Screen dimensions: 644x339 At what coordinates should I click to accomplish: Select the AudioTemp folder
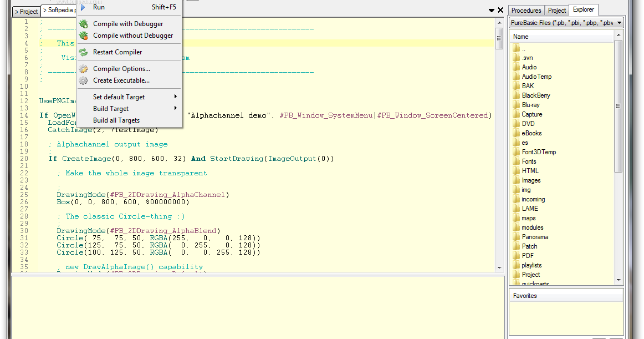(536, 77)
